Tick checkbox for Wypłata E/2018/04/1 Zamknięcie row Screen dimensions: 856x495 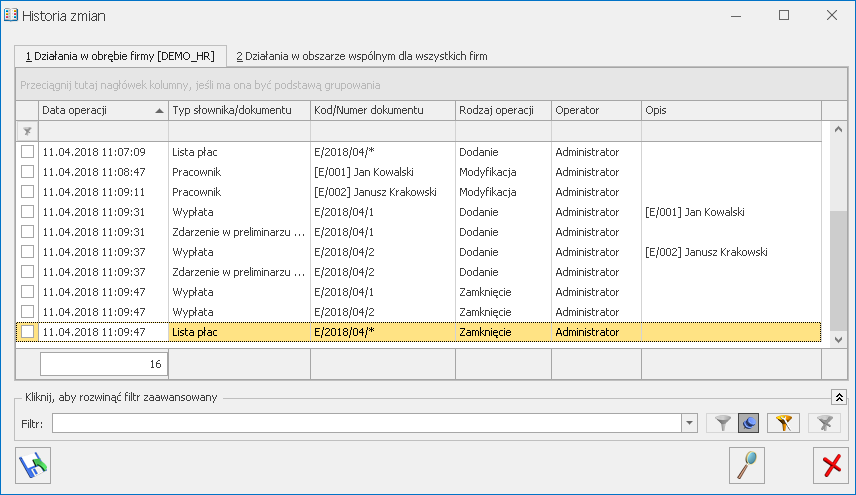27,292
